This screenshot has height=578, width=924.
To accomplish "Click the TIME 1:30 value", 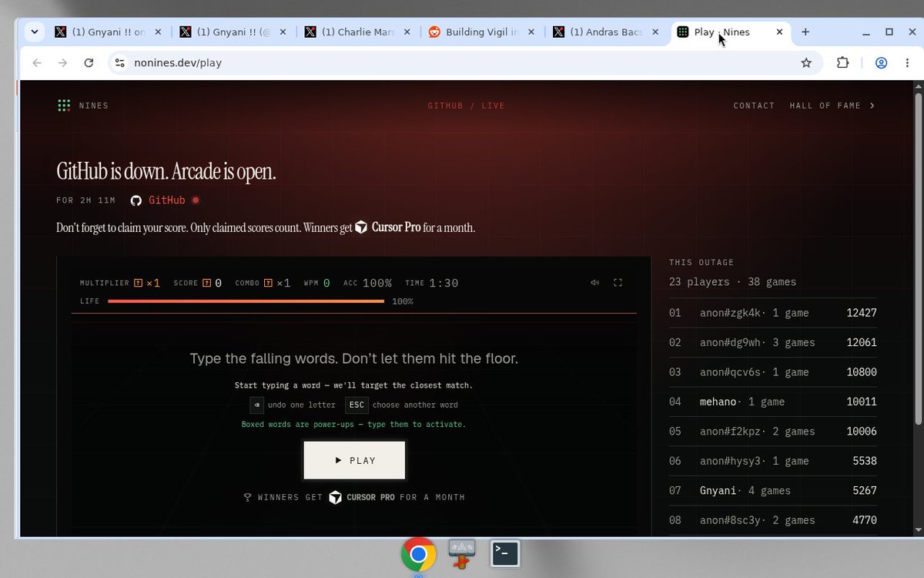I will coord(444,284).
